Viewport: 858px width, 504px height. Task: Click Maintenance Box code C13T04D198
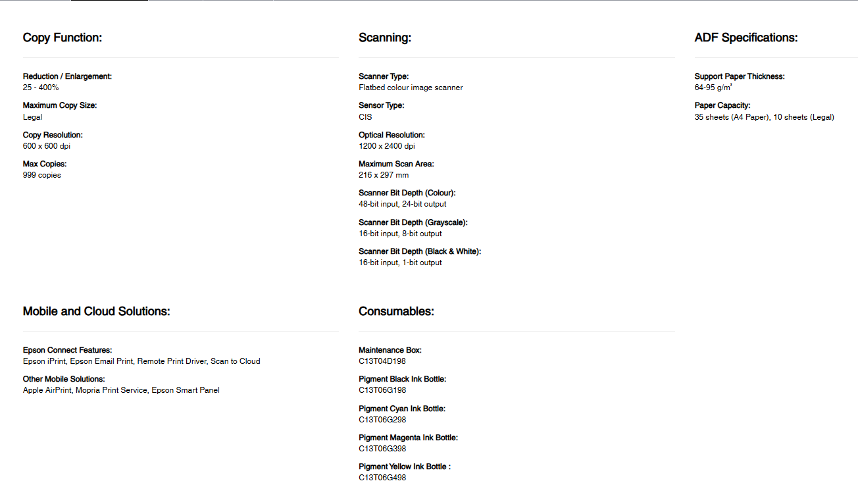[382, 361]
